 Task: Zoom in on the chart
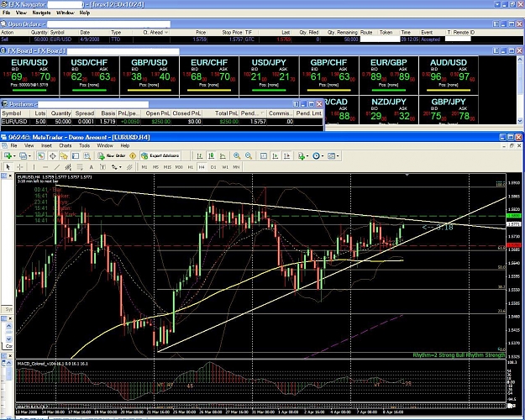[237, 155]
